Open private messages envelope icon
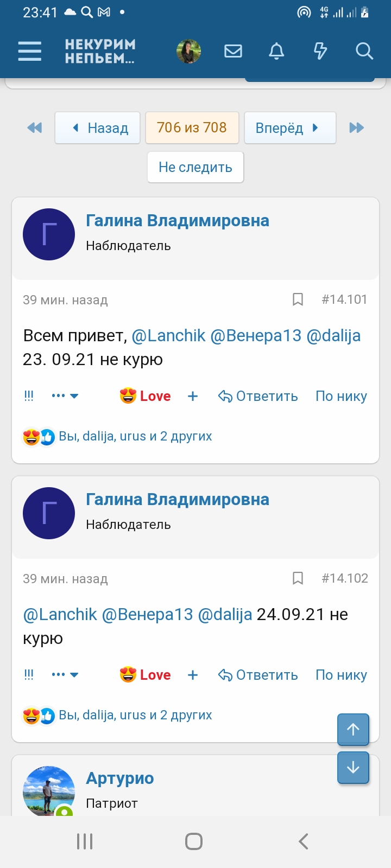Screen dimensions: 391x868 click(233, 51)
